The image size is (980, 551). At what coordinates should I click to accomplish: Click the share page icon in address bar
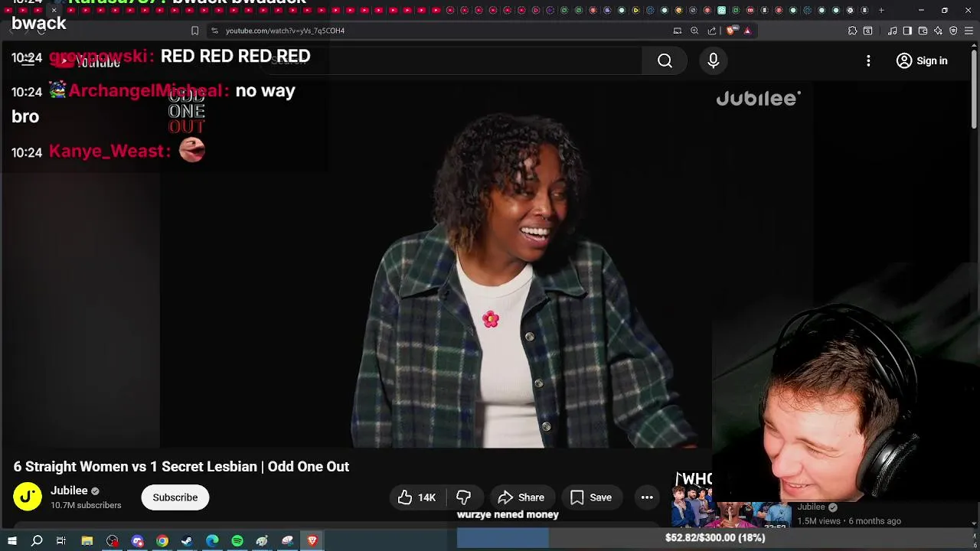(x=712, y=31)
